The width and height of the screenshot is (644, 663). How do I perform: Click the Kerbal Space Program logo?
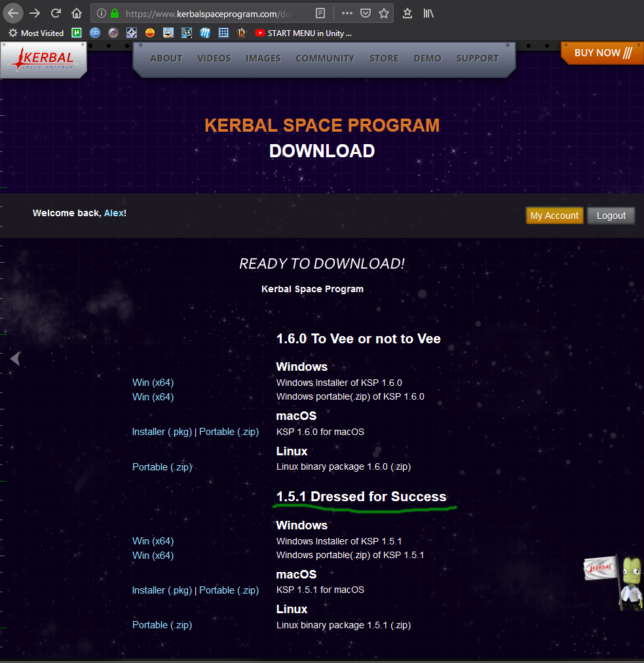(43, 60)
